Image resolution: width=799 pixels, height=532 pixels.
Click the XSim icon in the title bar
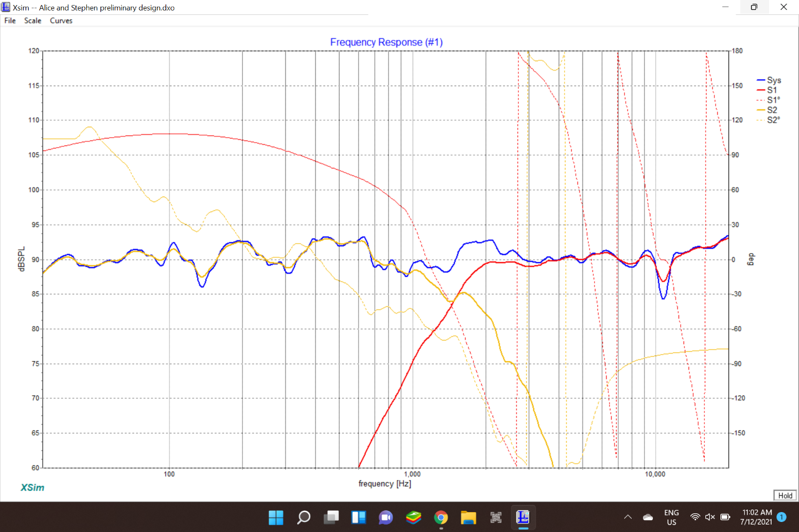(x=6, y=7)
